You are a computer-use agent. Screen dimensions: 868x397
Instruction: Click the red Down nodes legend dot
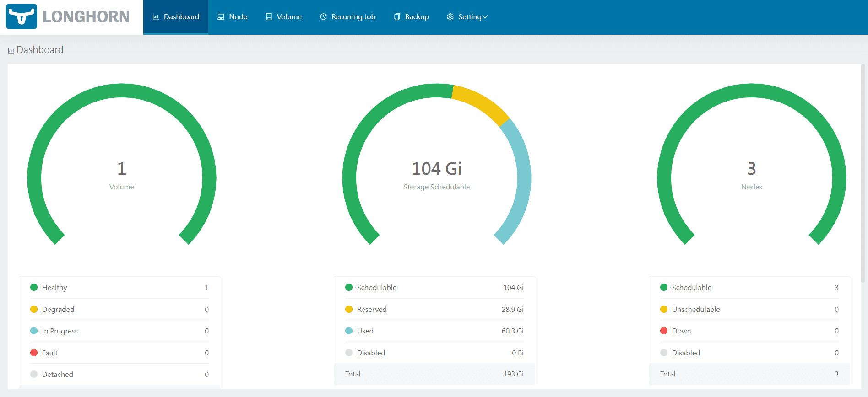(664, 331)
